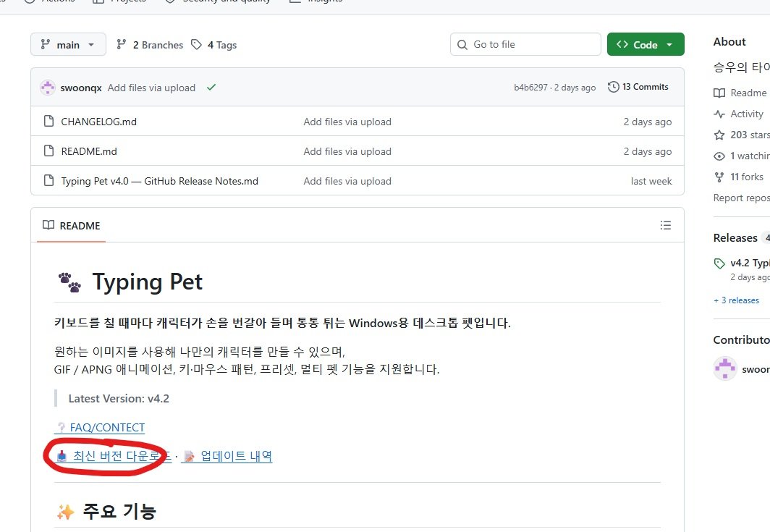Click the 2 days ago timestamp for CHANGELOG.md
The height and width of the screenshot is (532, 770).
(647, 122)
